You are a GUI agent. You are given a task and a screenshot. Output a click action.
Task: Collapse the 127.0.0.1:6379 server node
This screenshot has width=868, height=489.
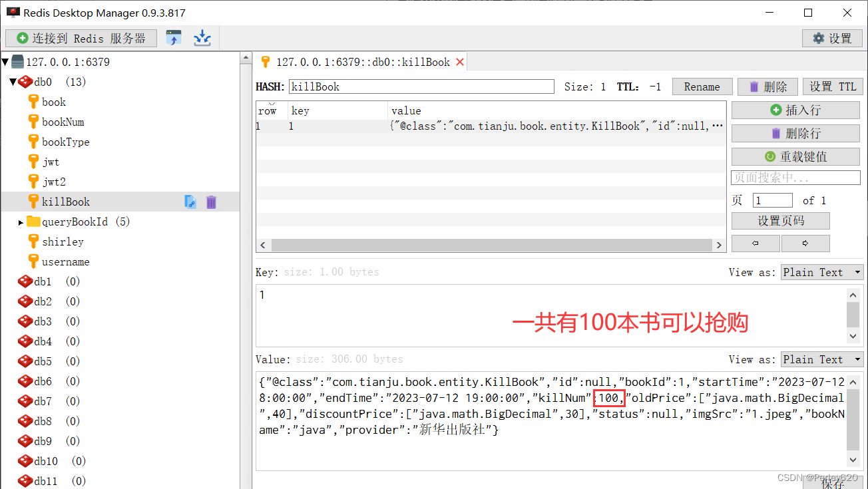(x=5, y=62)
